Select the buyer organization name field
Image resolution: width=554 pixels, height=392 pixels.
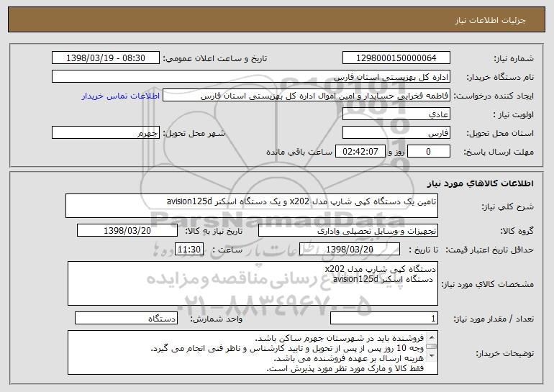(251, 77)
